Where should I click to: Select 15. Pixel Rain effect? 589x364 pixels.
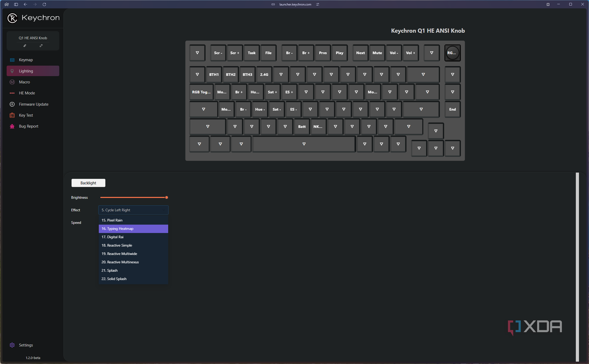click(x=133, y=220)
